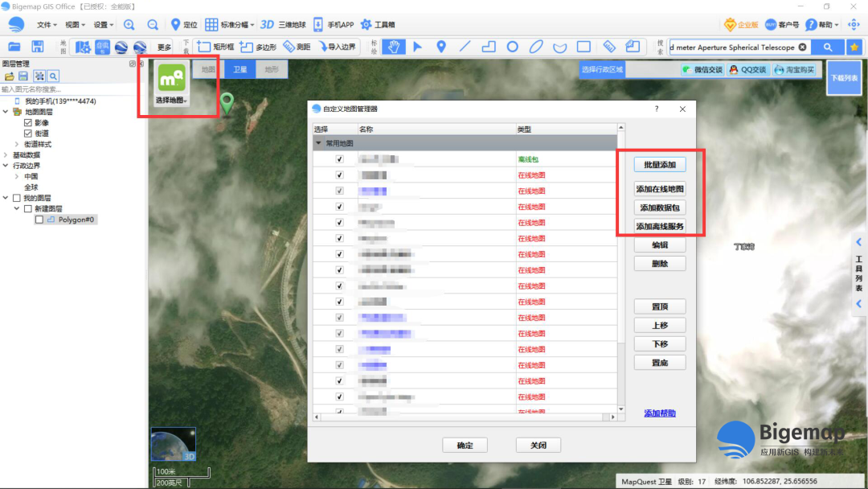Open the 视图 dropdown menu
The width and height of the screenshot is (868, 489).
(x=75, y=24)
